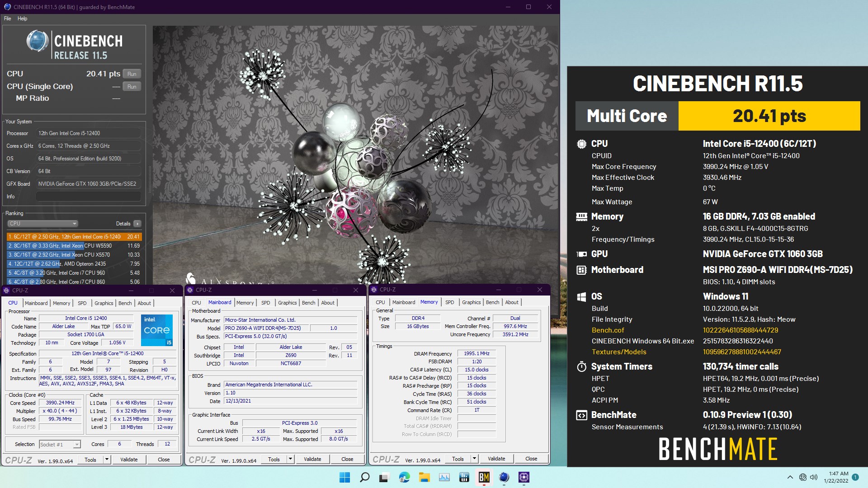
Task: Open SPD tab in second CPU-Z window
Action: [x=266, y=303]
